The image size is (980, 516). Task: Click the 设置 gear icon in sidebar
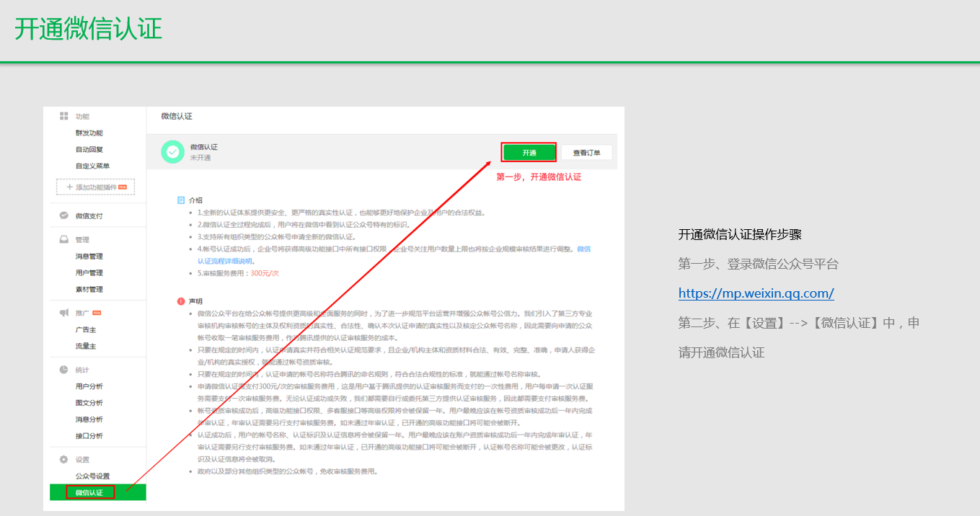pyautogui.click(x=63, y=460)
